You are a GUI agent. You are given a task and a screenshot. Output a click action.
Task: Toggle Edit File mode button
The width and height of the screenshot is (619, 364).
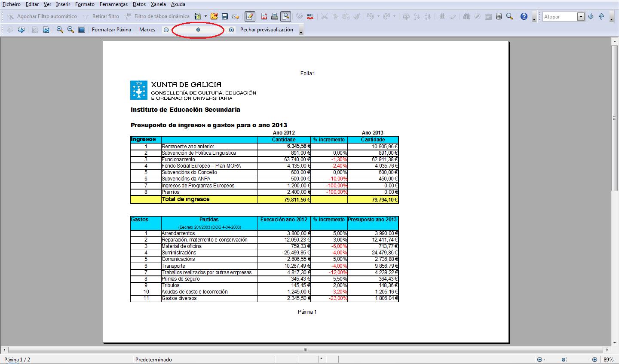[250, 16]
